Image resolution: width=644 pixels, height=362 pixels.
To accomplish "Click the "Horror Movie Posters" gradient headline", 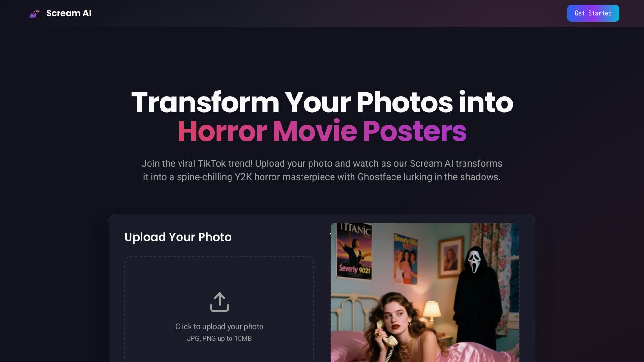I will [322, 131].
